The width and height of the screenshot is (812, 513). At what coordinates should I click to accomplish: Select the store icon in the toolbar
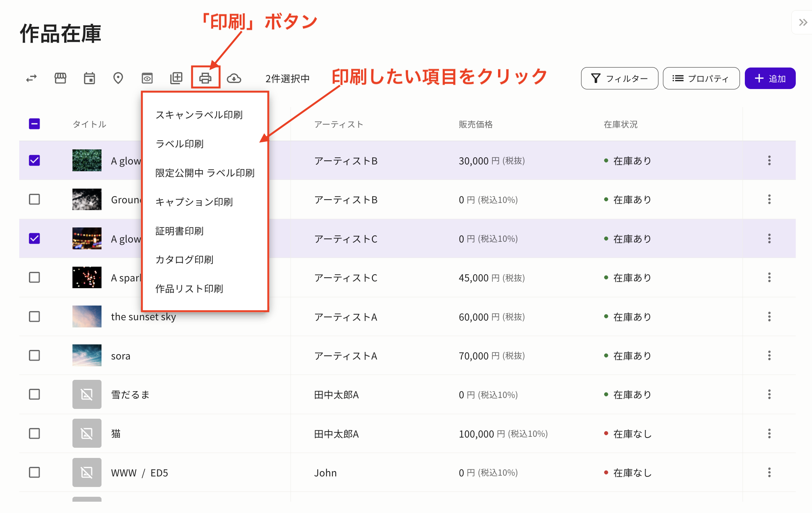[60, 78]
